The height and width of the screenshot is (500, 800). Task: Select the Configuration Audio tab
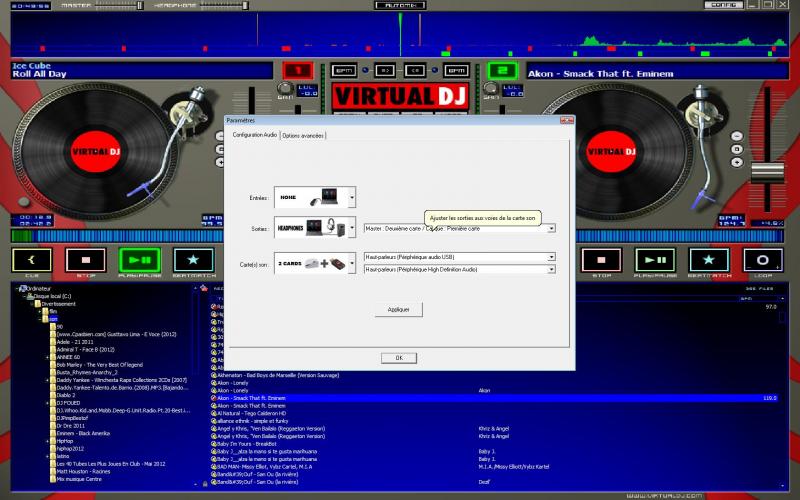click(254, 135)
